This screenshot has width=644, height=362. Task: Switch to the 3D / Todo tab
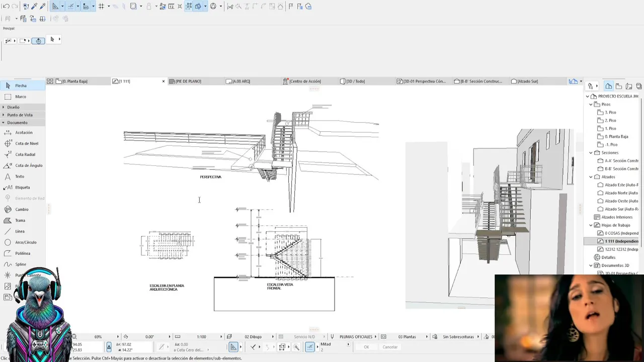tap(366, 81)
